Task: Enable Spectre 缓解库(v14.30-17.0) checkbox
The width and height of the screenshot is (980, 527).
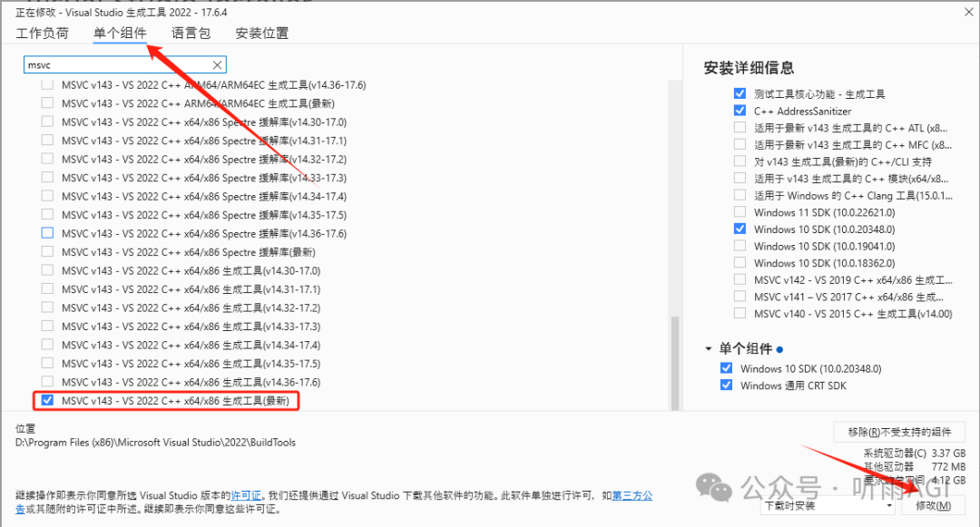Action: (x=47, y=122)
